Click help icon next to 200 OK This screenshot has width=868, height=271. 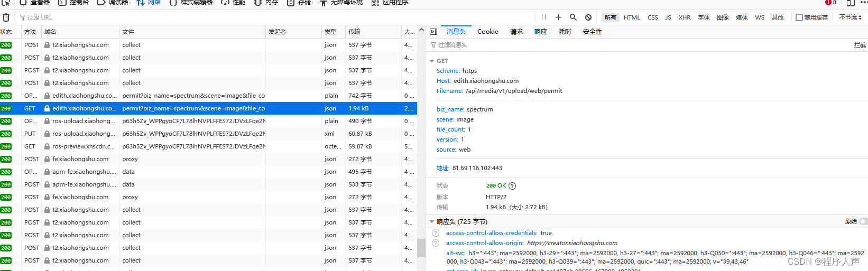(512, 186)
